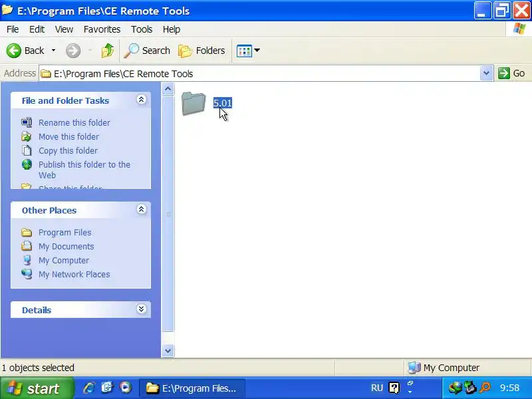Viewport: 532px width, 399px height.
Task: Expand the Address bar dropdown list
Action: click(486, 73)
